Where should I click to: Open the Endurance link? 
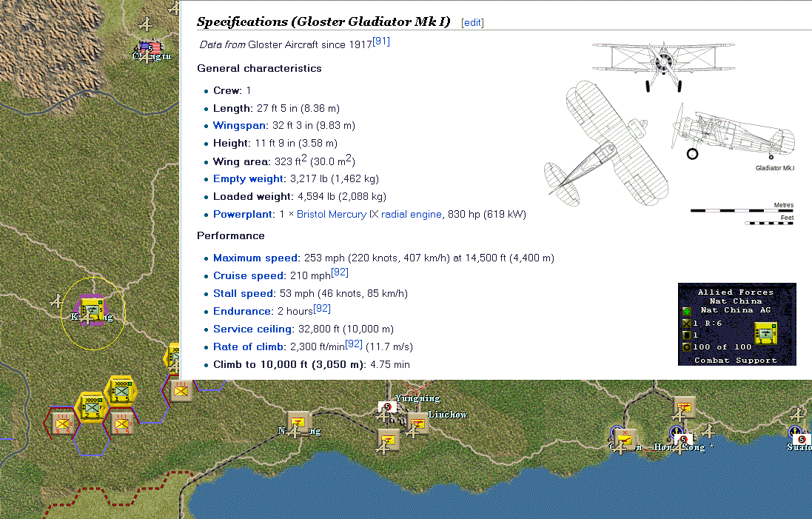[242, 311]
